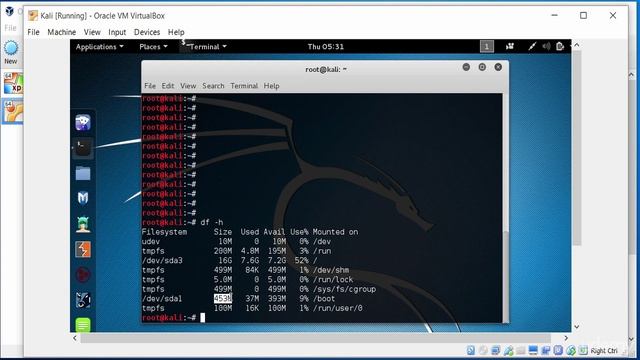Expand the Applications menu in Kali
Image resolution: width=640 pixels, height=360 pixels.
click(100, 47)
